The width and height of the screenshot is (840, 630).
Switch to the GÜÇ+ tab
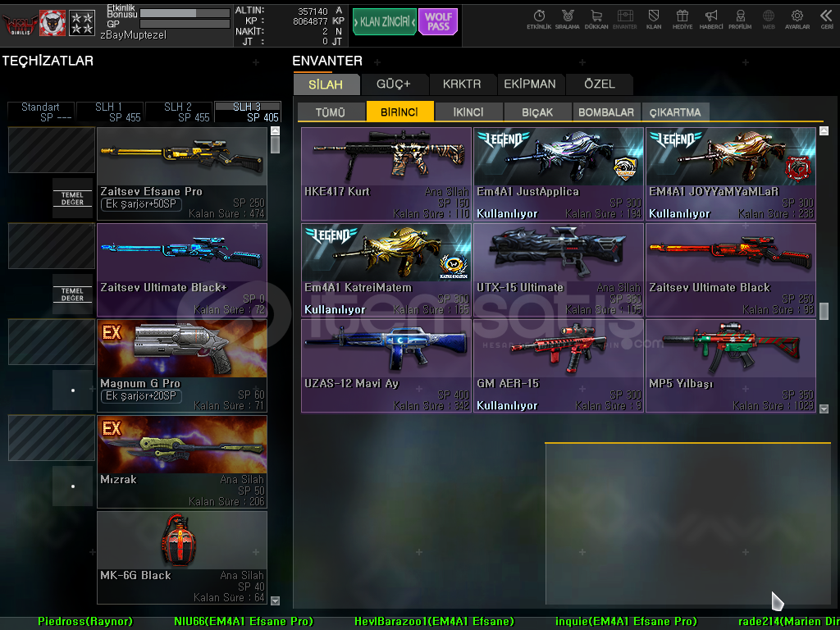tap(395, 84)
